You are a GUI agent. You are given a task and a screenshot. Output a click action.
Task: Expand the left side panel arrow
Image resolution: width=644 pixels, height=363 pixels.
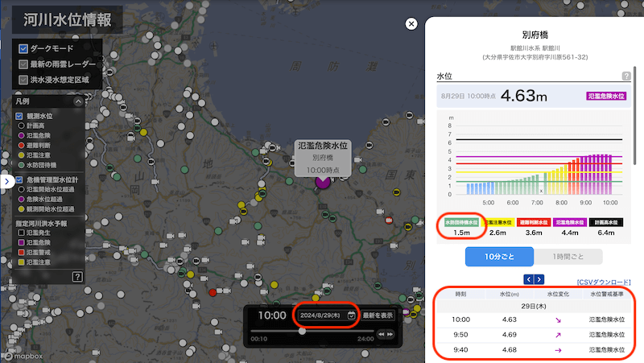tap(6, 181)
